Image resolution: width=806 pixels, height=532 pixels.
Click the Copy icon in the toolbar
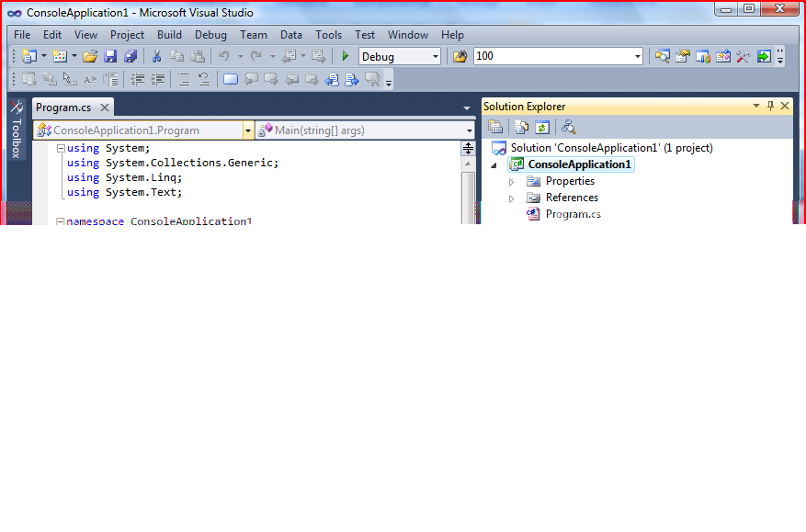pos(176,56)
